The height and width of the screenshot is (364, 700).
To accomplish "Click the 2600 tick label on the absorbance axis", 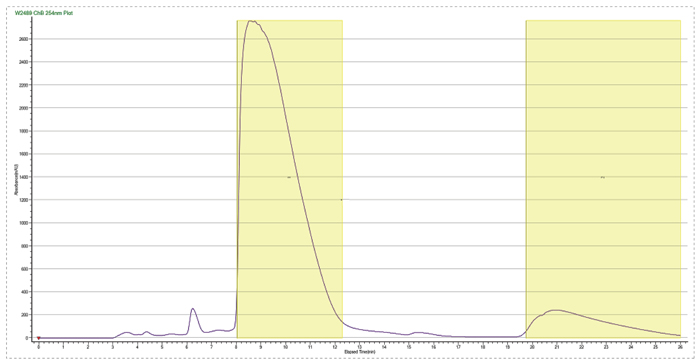I will tap(23, 39).
